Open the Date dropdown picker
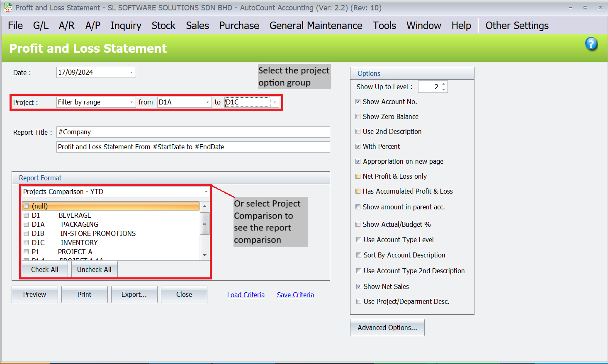The width and height of the screenshot is (608, 364). pos(131,73)
